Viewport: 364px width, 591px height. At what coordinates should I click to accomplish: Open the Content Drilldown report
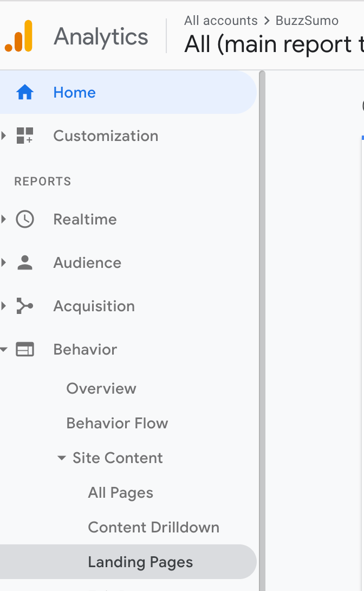tap(153, 528)
